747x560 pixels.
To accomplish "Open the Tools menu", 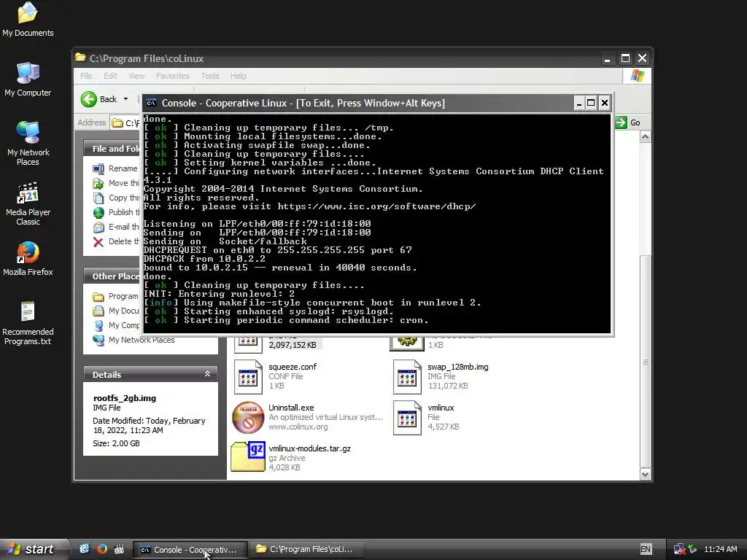I will tap(210, 76).
